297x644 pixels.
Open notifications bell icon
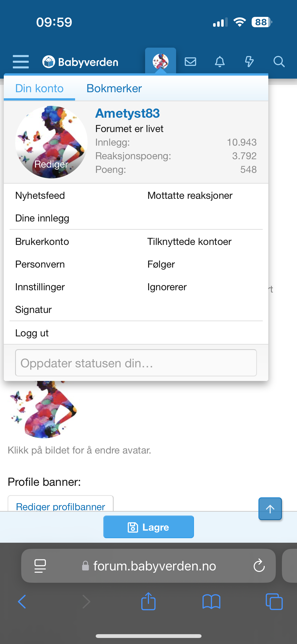(220, 62)
